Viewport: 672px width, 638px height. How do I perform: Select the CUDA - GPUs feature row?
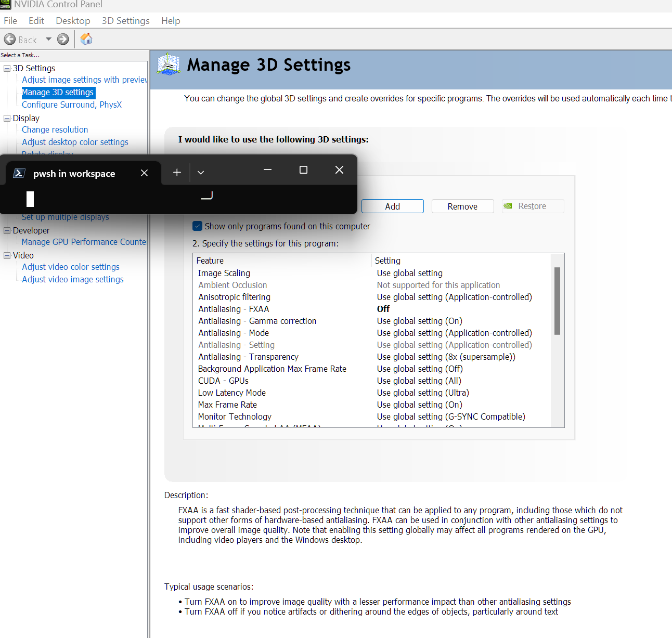[x=371, y=381]
